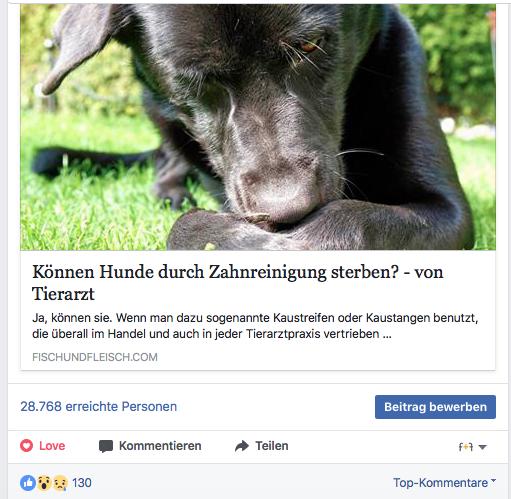
Task: Click the wow face reaction icon
Action: [x=44, y=483]
